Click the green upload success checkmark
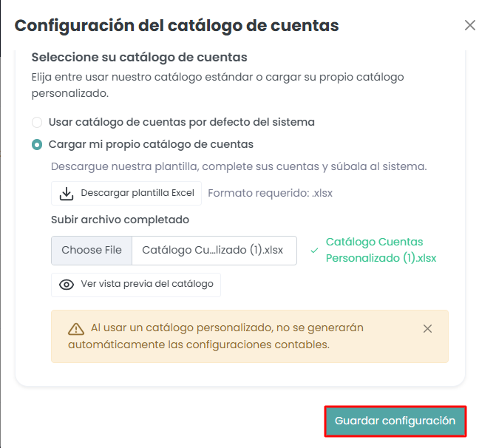This screenshot has width=479, height=448. pyautogui.click(x=315, y=251)
